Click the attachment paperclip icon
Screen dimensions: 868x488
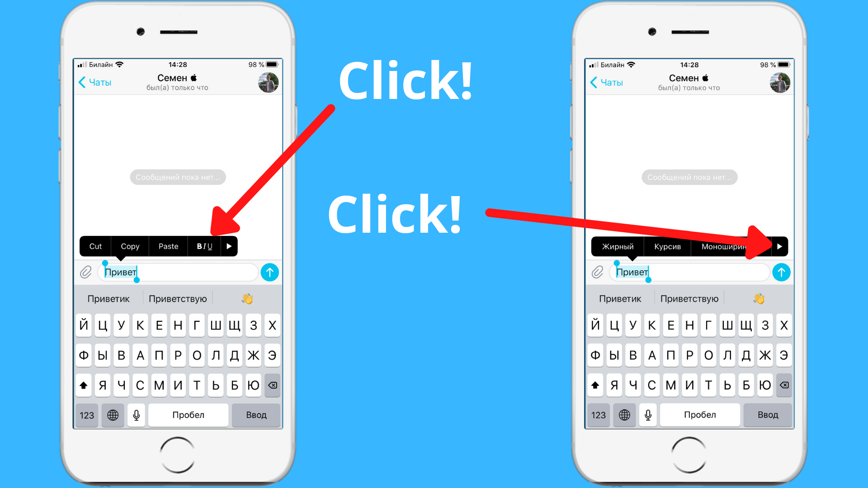point(88,272)
